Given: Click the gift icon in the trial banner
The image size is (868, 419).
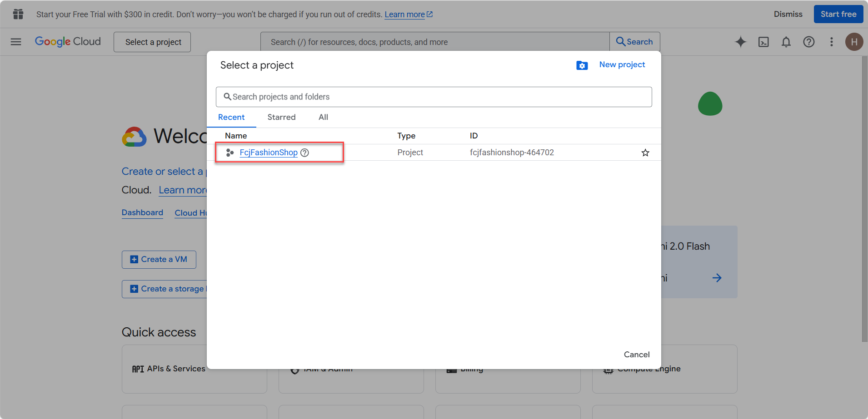Looking at the screenshot, I should click(x=18, y=14).
